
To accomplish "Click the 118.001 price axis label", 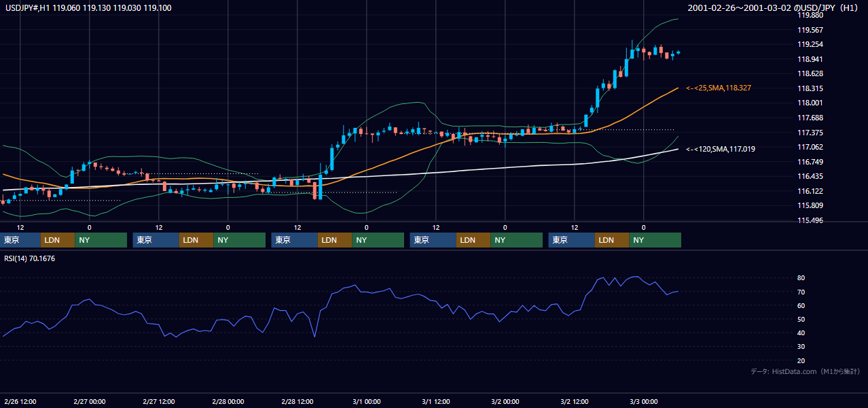I will [x=811, y=103].
